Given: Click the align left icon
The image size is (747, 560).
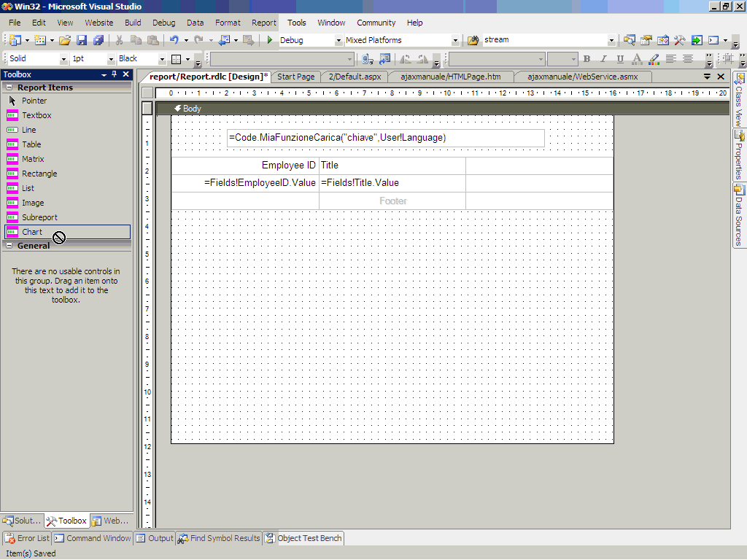Looking at the screenshot, I should [x=671, y=59].
